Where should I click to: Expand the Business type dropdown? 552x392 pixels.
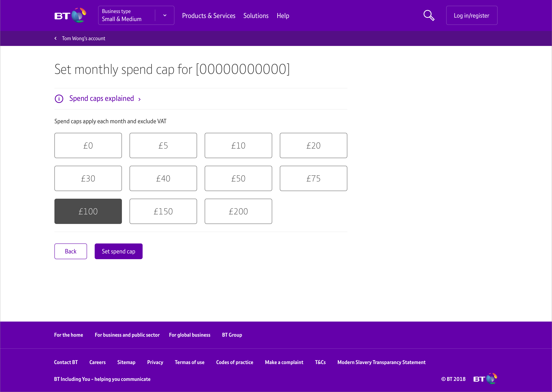coord(165,16)
